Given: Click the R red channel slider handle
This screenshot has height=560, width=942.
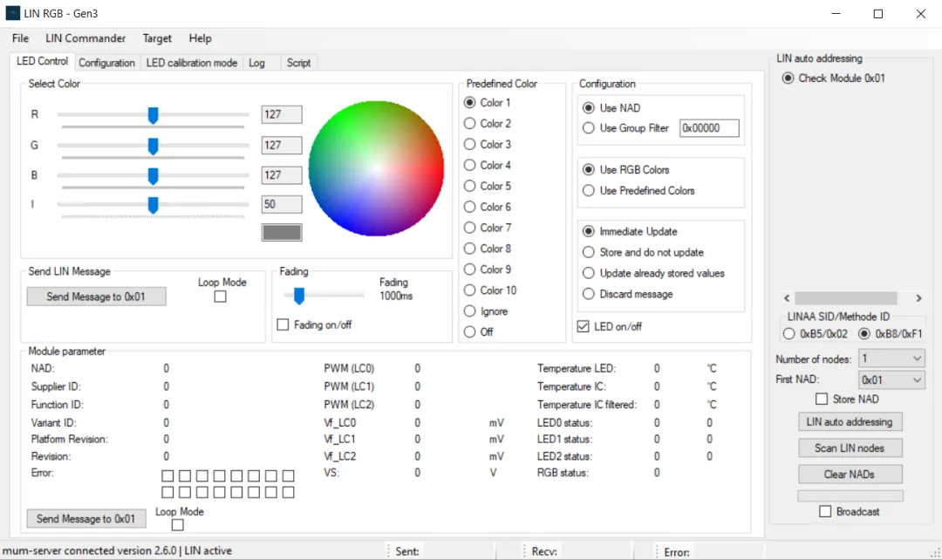Looking at the screenshot, I should point(154,115).
